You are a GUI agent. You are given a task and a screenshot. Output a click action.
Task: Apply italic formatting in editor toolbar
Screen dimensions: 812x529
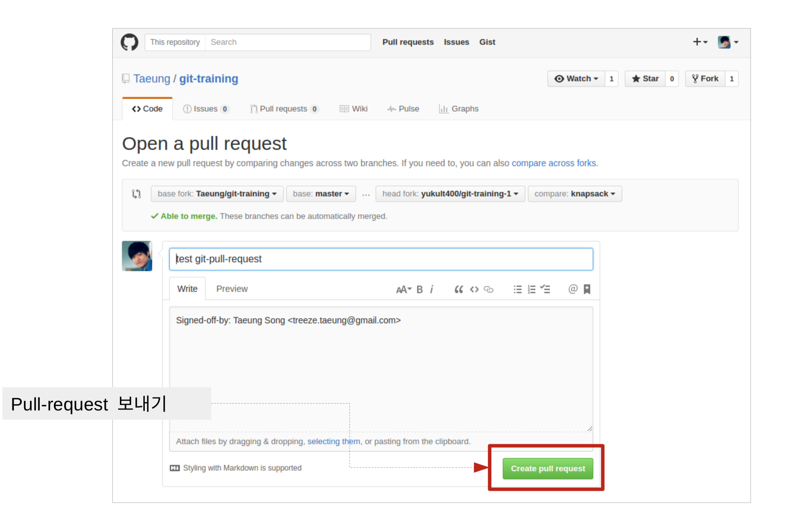tap(432, 289)
